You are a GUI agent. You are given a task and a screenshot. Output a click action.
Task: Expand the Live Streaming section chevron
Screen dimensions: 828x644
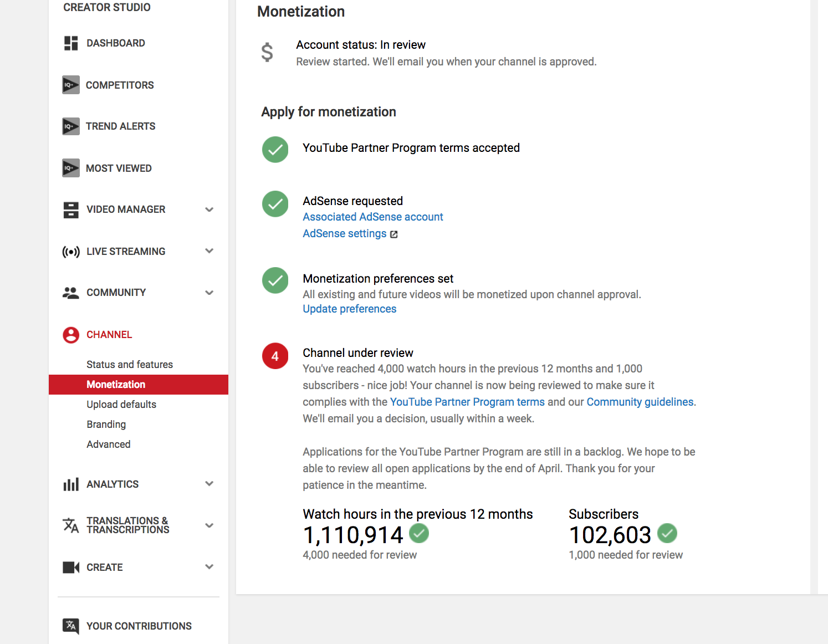tap(209, 251)
